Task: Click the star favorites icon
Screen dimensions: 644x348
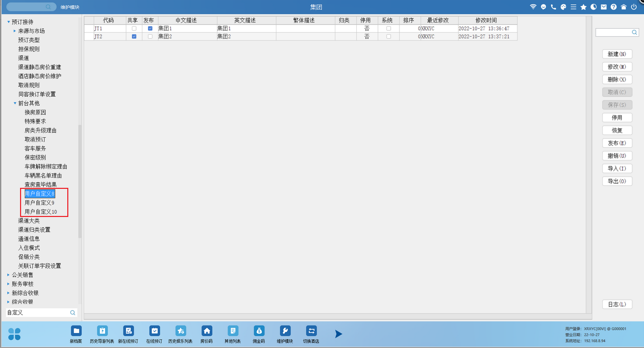Action: [x=583, y=7]
